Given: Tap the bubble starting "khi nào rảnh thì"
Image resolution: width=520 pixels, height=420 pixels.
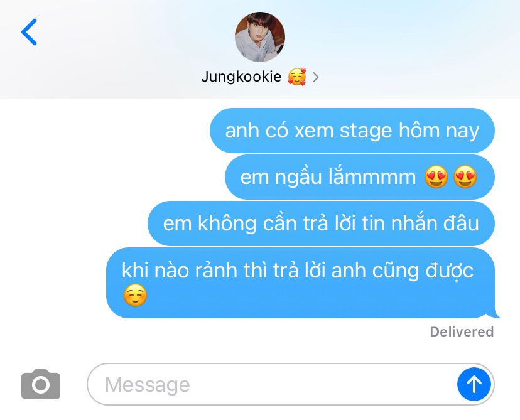Looking at the screenshot, I should [303, 283].
